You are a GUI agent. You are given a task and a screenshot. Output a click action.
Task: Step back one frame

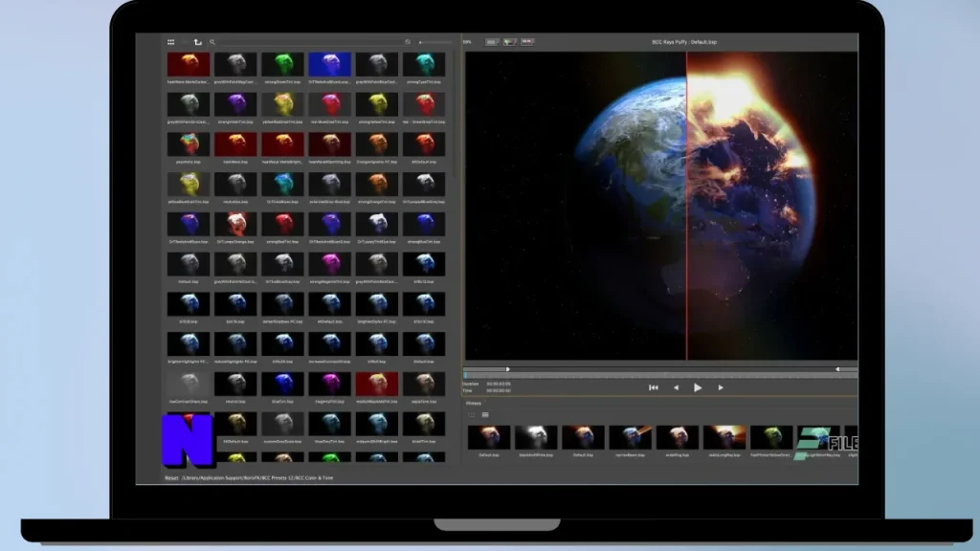[x=676, y=387]
